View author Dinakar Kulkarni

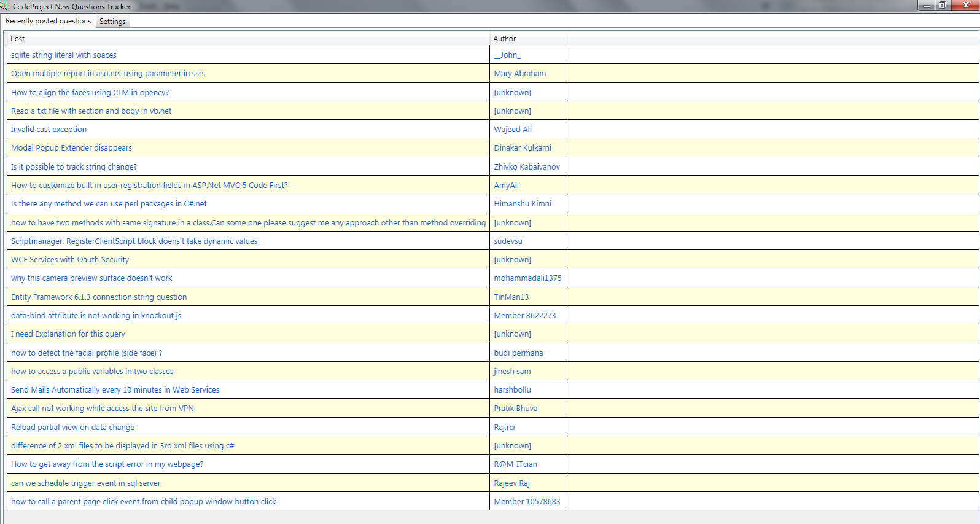pos(523,148)
